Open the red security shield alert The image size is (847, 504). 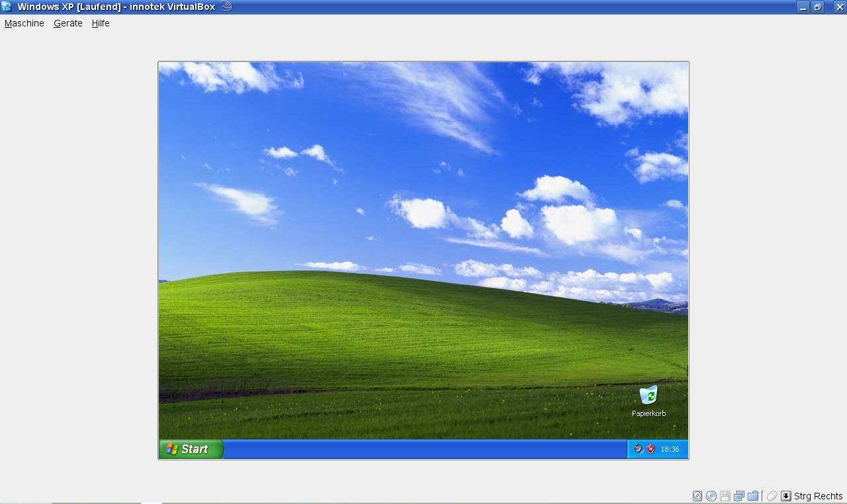click(x=651, y=449)
